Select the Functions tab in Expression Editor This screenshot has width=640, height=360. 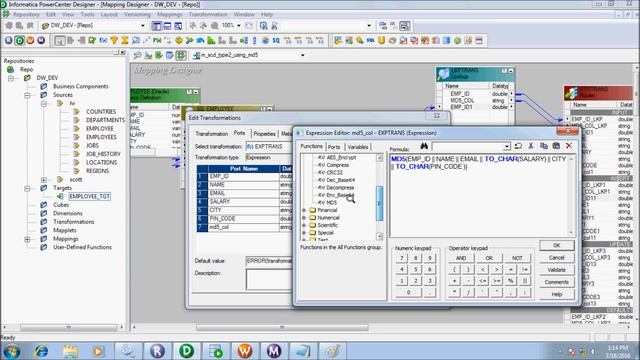(x=311, y=146)
